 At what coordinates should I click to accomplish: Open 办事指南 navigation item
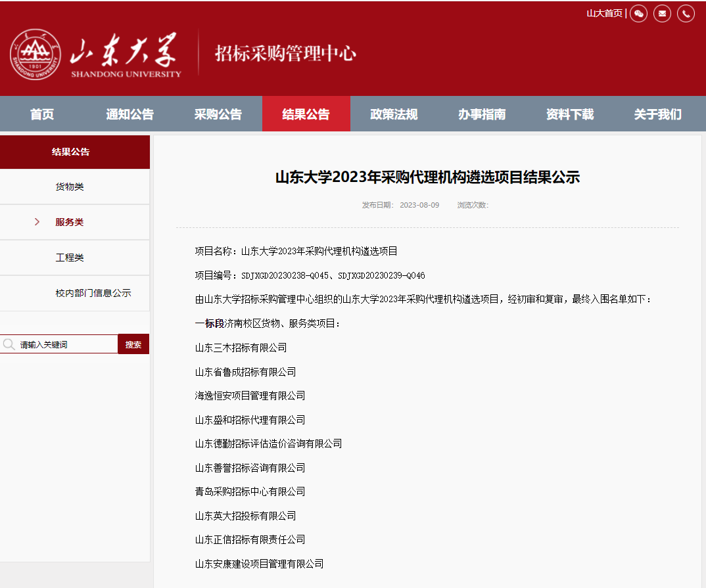click(482, 114)
